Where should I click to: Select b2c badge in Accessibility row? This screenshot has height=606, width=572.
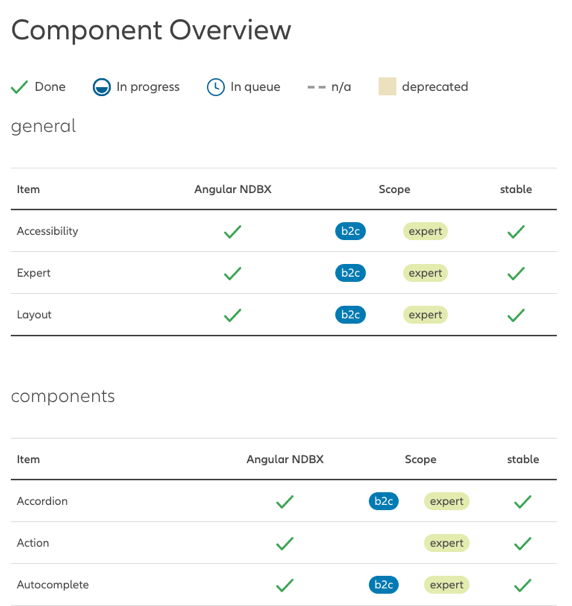pyautogui.click(x=350, y=231)
